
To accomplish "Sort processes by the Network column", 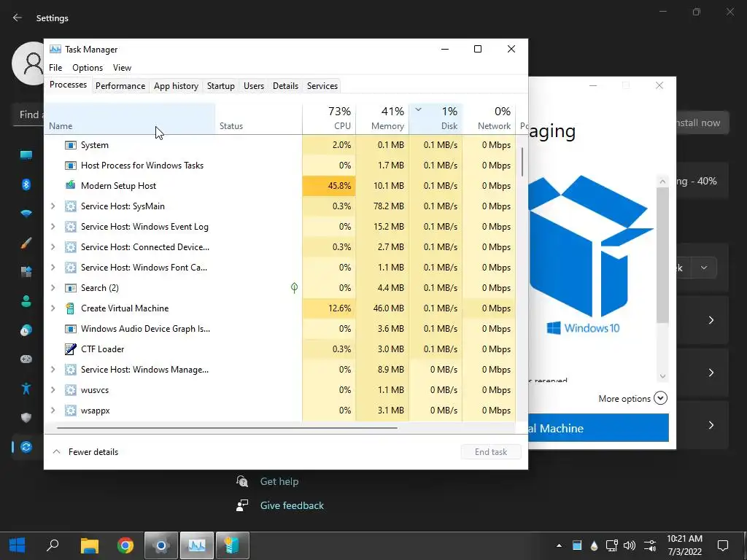I will 489,119.
